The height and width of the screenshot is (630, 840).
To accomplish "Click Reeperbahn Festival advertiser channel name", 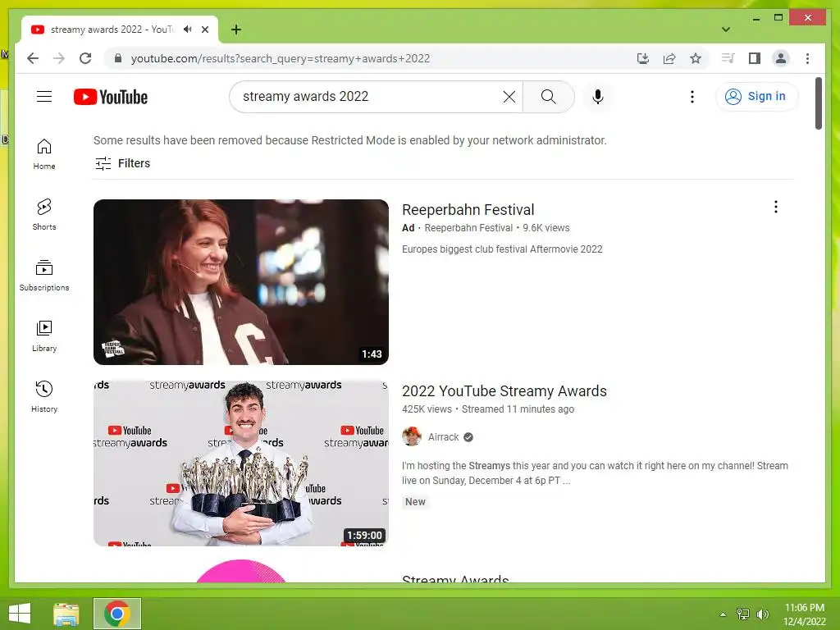I will [468, 228].
